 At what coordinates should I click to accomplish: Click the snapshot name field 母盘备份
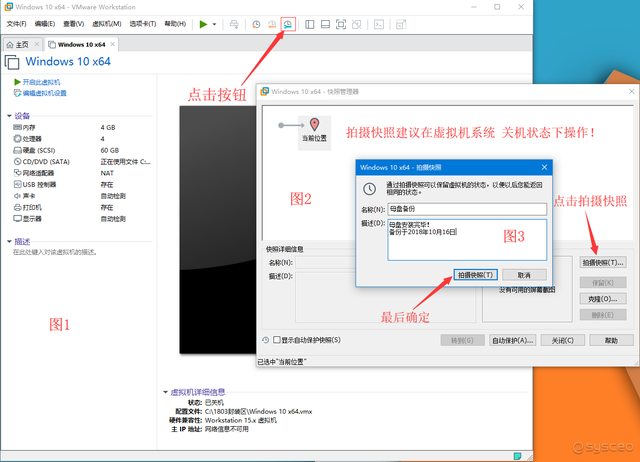coord(467,209)
